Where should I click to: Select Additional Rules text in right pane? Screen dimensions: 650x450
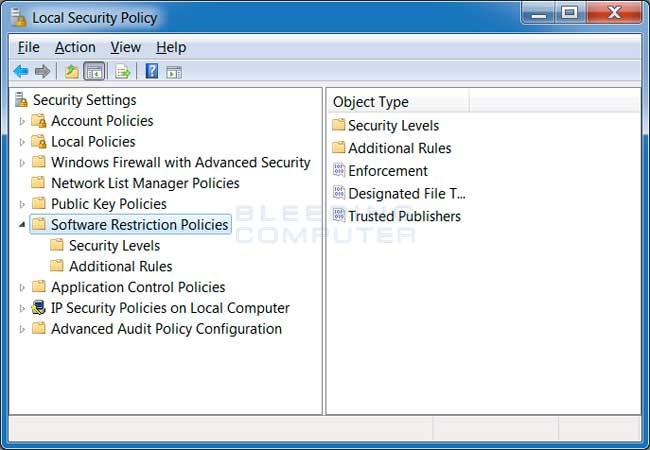(x=400, y=148)
